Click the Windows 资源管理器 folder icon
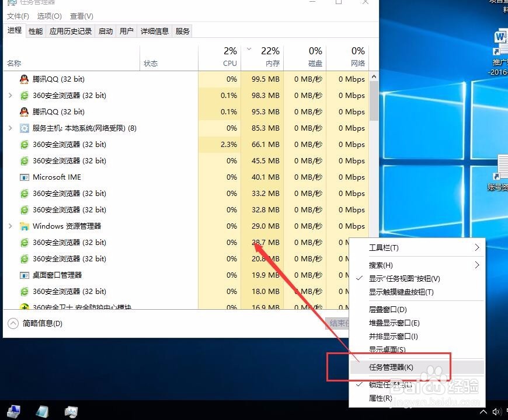The width and height of the screenshot is (508, 420). pos(25,226)
